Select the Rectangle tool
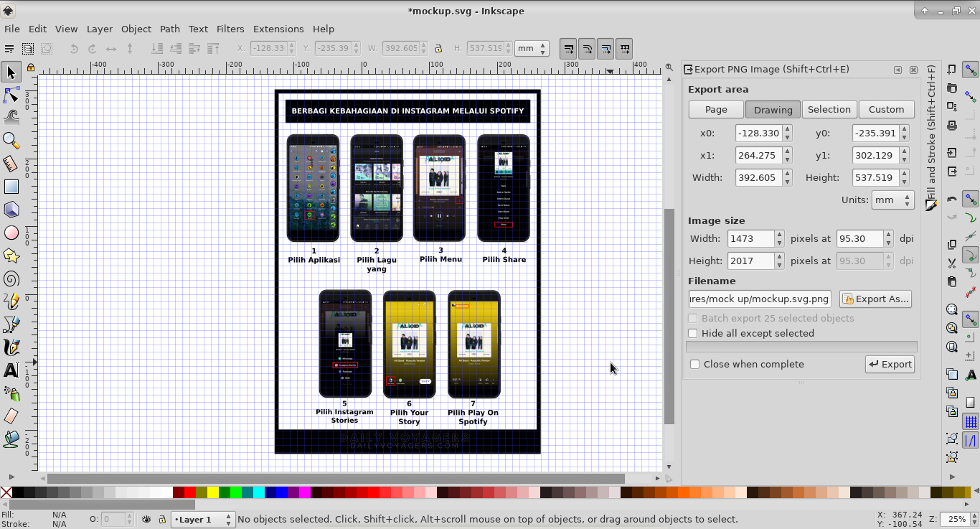Viewport: 980px width, 529px height. point(11,187)
